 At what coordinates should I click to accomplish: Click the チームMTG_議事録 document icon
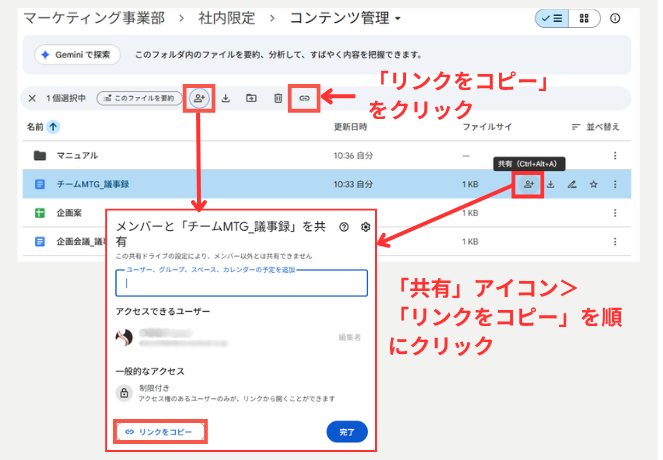40,184
